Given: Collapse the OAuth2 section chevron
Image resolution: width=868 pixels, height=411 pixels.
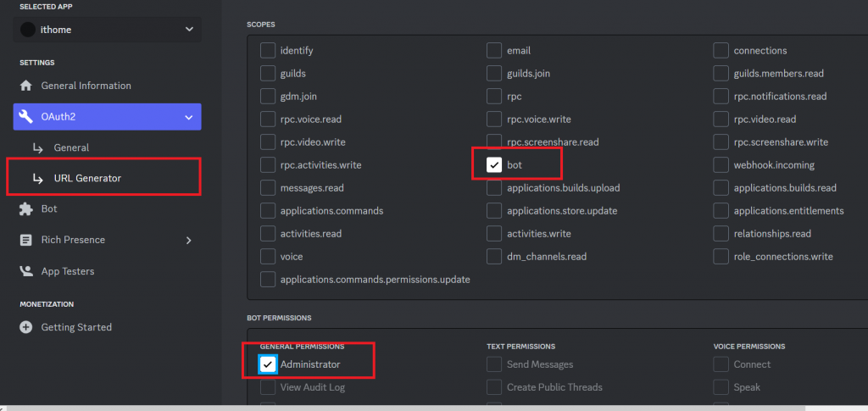Looking at the screenshot, I should [189, 117].
